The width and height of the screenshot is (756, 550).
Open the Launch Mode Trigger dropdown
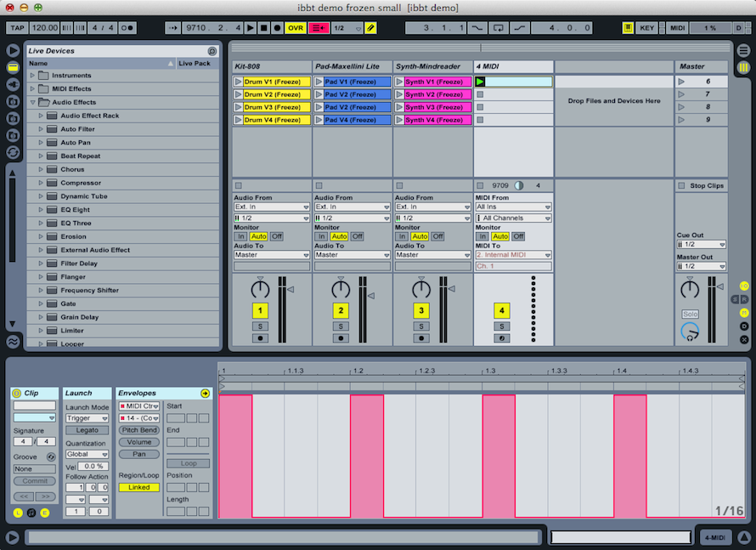point(88,418)
